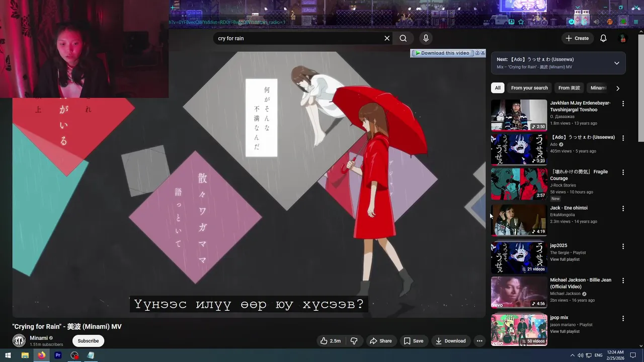Like the video with 2.5m likes
Screen dimensions: 644x362
pyautogui.click(x=331, y=341)
